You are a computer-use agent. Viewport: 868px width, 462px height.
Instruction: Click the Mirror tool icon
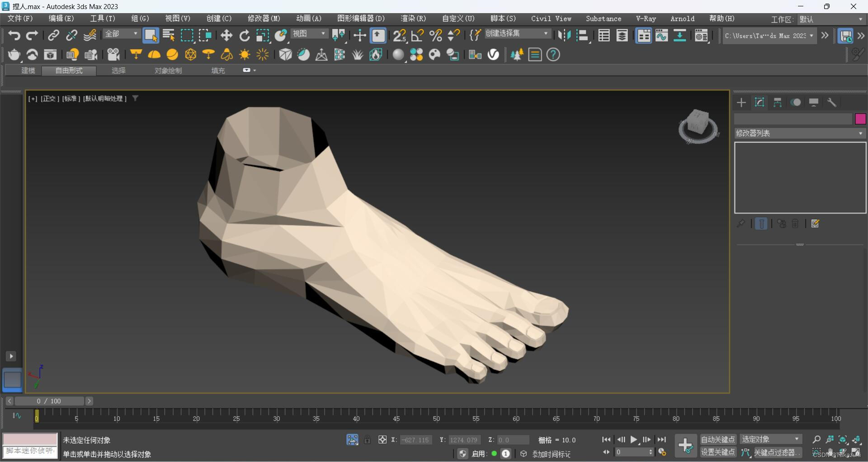tap(564, 35)
